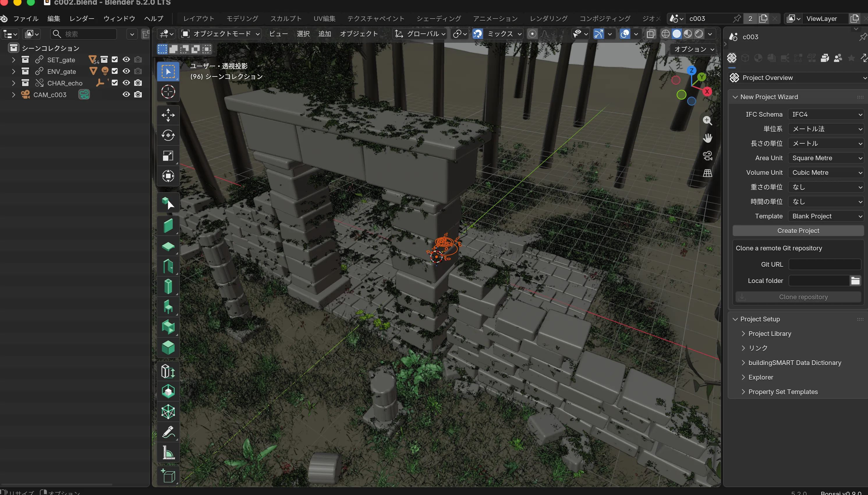Select the Scale tool
Image resolution: width=868 pixels, height=495 pixels.
click(x=168, y=156)
